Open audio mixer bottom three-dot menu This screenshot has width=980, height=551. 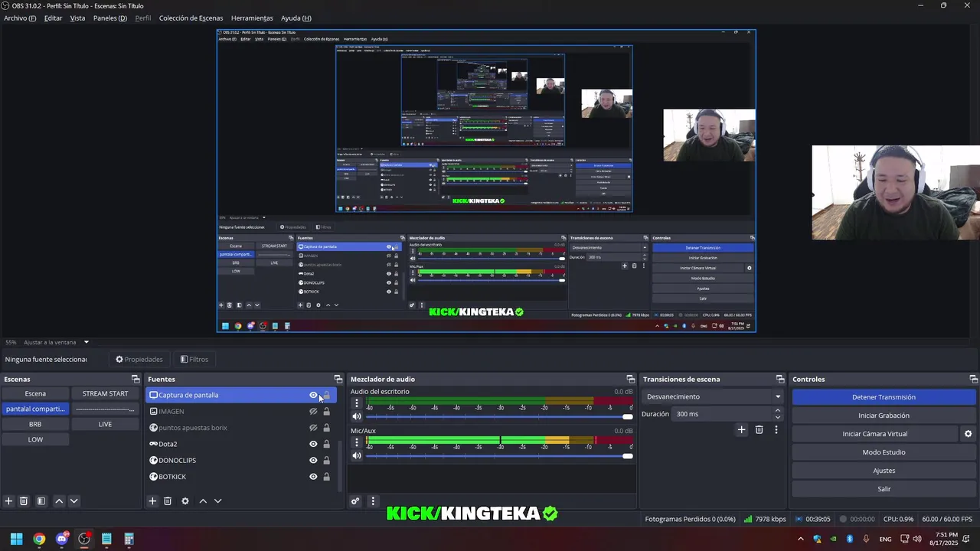pos(373,501)
